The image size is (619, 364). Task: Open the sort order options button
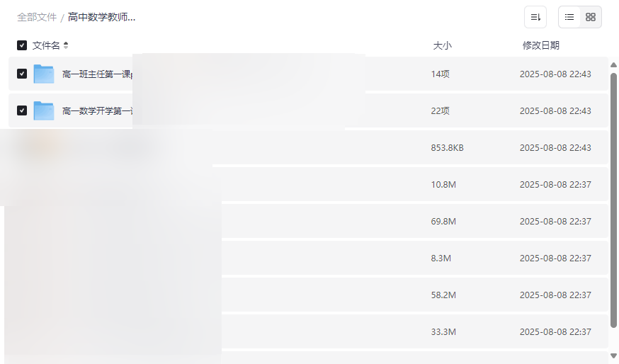click(535, 17)
